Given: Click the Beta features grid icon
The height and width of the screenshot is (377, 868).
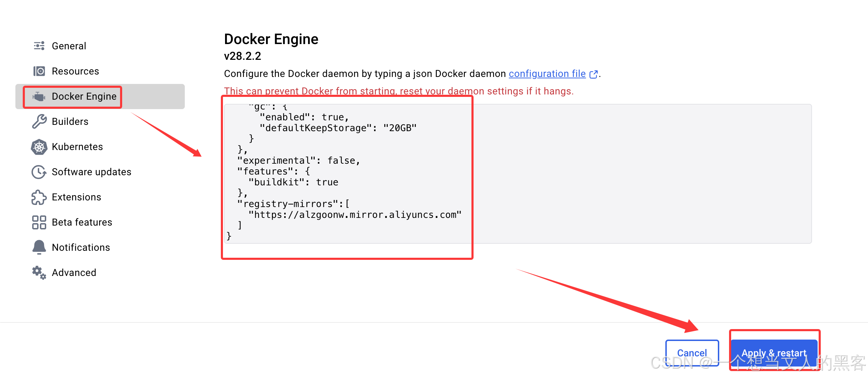Looking at the screenshot, I should (x=39, y=222).
